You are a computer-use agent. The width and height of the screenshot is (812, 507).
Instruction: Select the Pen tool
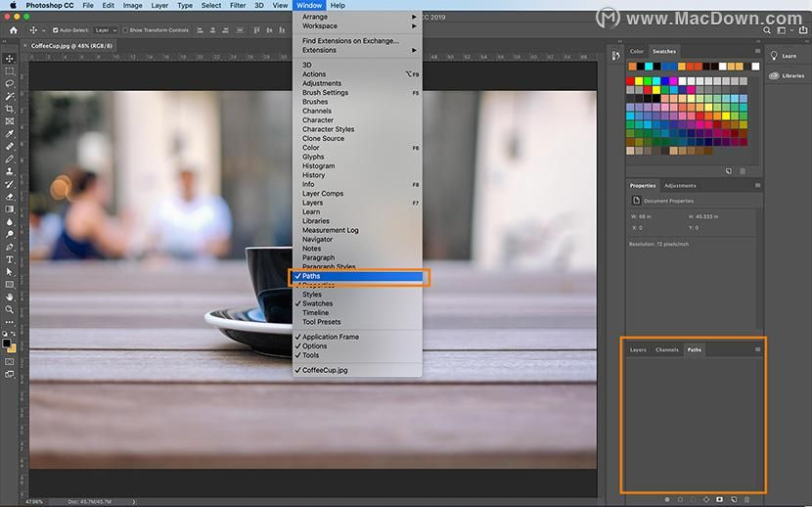10,247
